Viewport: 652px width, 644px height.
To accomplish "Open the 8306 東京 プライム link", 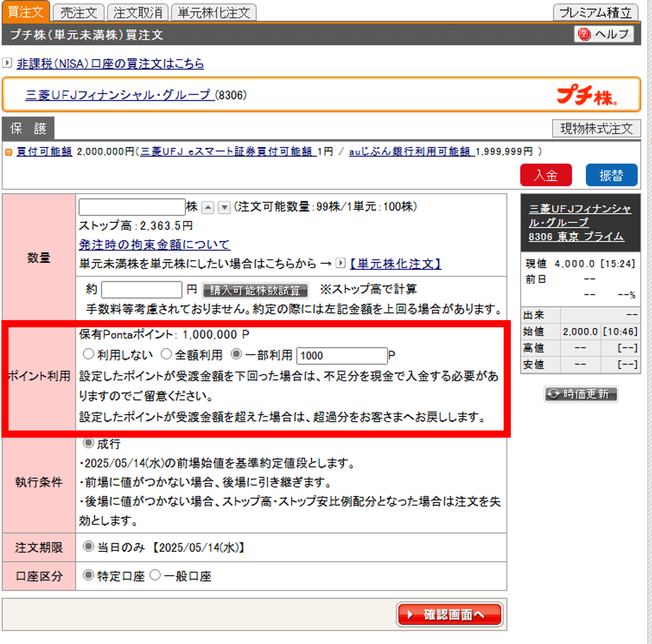I will pos(576,237).
